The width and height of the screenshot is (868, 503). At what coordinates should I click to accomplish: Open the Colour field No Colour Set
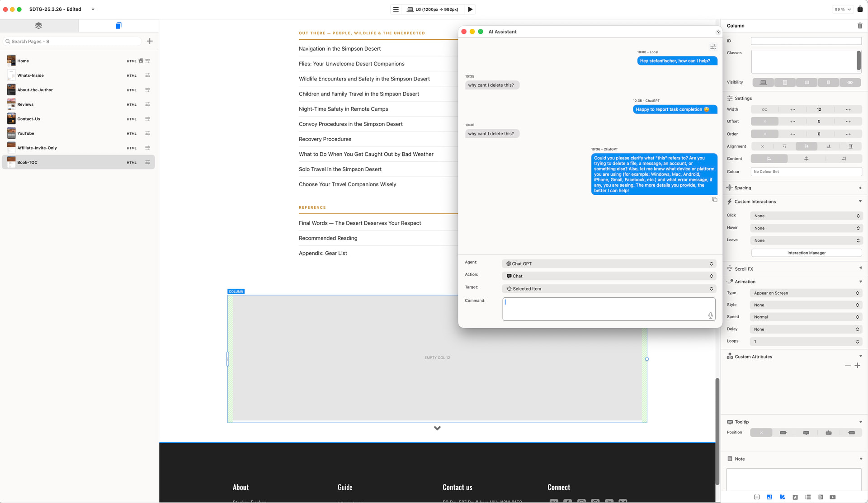806,172
